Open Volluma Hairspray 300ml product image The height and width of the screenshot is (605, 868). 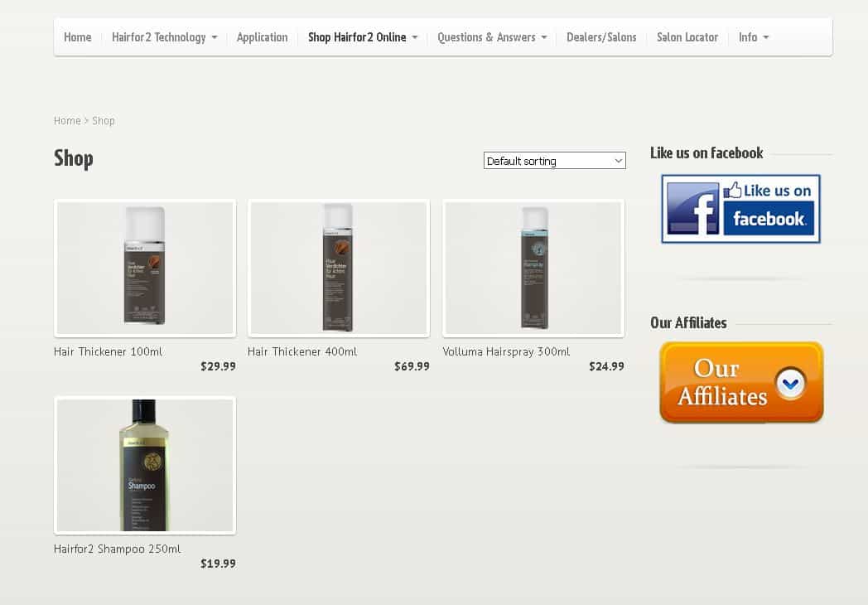(x=533, y=269)
